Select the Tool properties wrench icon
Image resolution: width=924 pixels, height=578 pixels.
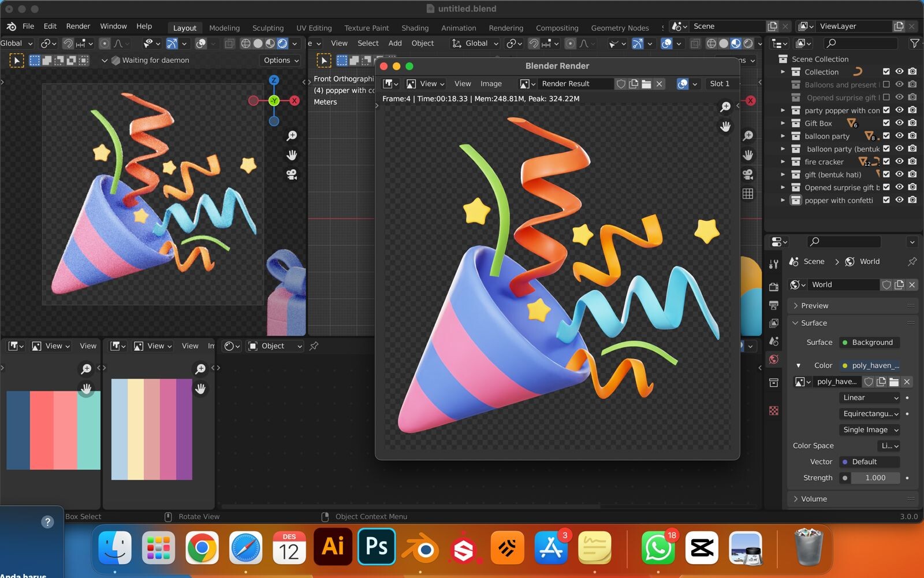coord(774,264)
